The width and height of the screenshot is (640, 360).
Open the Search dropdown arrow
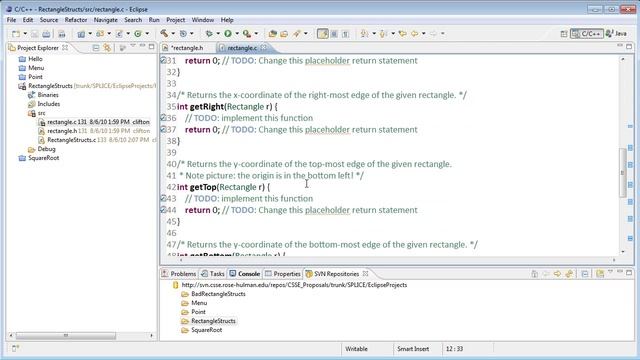(306, 34)
